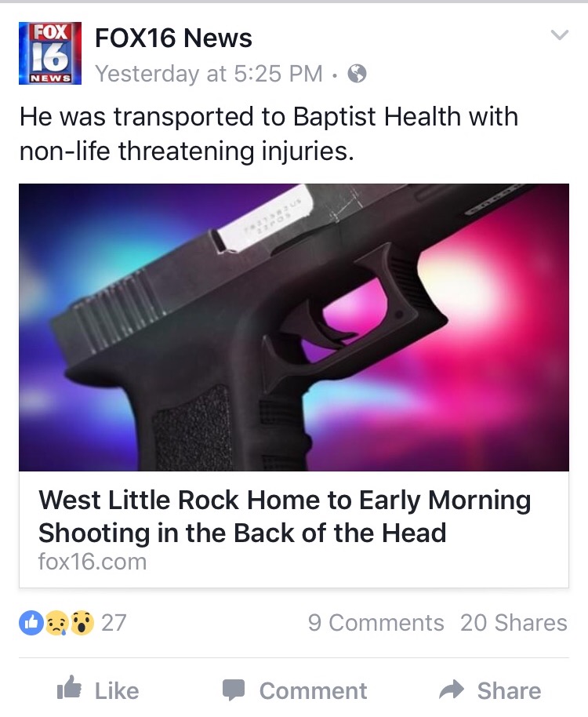Click the sad crying reaction emoji

coord(56,623)
